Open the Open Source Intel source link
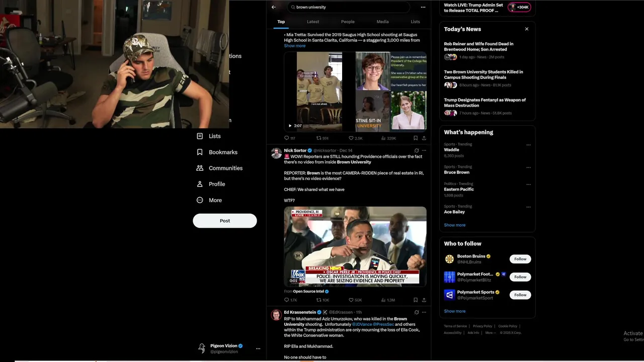 (309, 292)
